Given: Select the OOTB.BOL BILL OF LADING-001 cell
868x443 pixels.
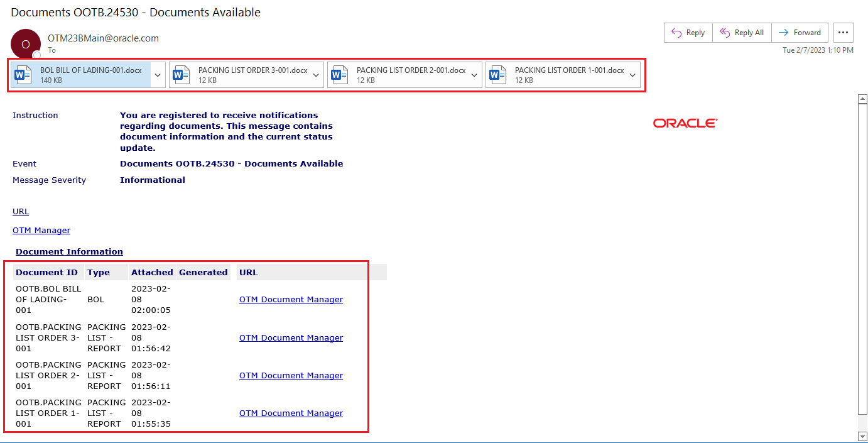Looking at the screenshot, I should pyautogui.click(x=48, y=300).
